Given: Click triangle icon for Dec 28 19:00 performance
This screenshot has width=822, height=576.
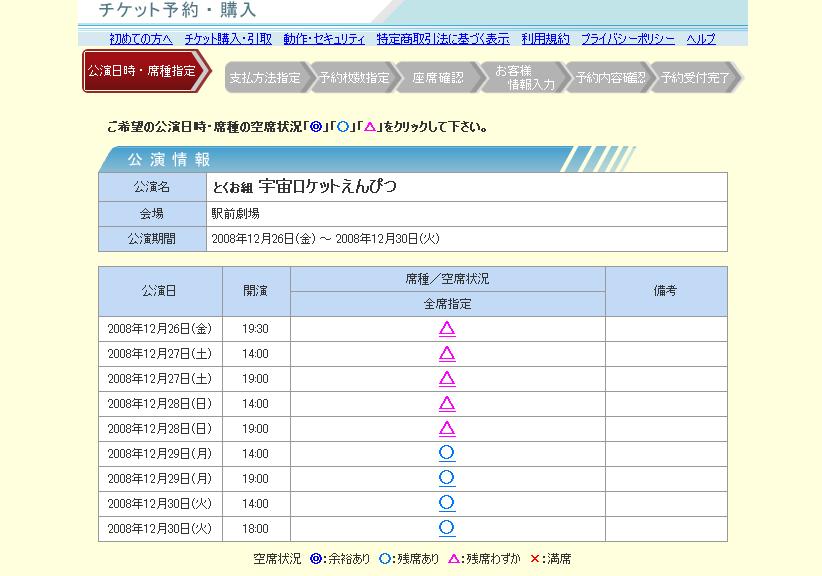Looking at the screenshot, I should tap(447, 429).
